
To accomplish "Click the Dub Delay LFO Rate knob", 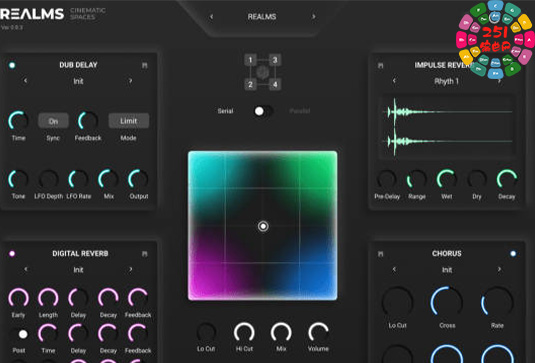I will click(x=78, y=179).
